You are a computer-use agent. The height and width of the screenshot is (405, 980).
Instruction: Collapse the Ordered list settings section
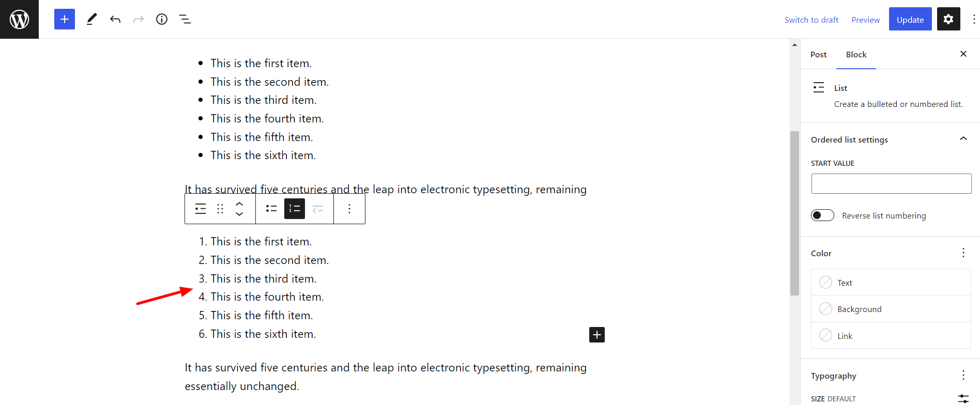(963, 138)
